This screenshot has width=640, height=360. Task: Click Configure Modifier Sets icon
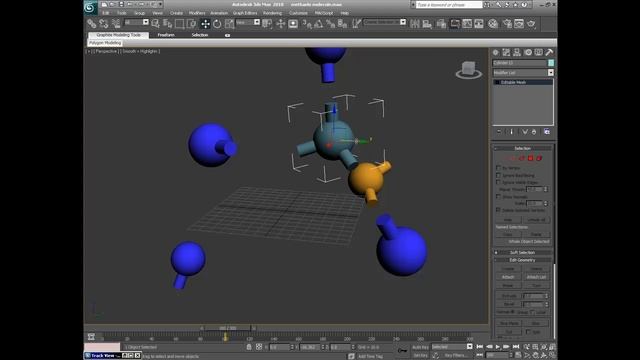click(x=547, y=132)
